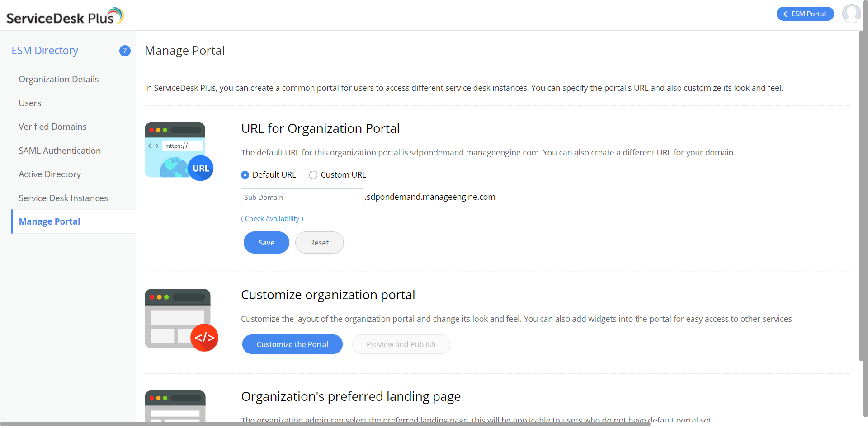Reset the portal URL form
This screenshot has width=868, height=428.
pyautogui.click(x=319, y=243)
